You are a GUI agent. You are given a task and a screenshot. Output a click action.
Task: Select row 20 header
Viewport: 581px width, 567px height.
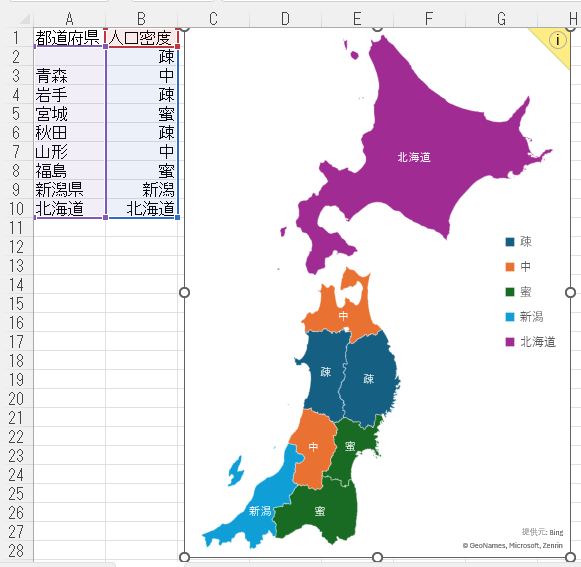pos(16,399)
